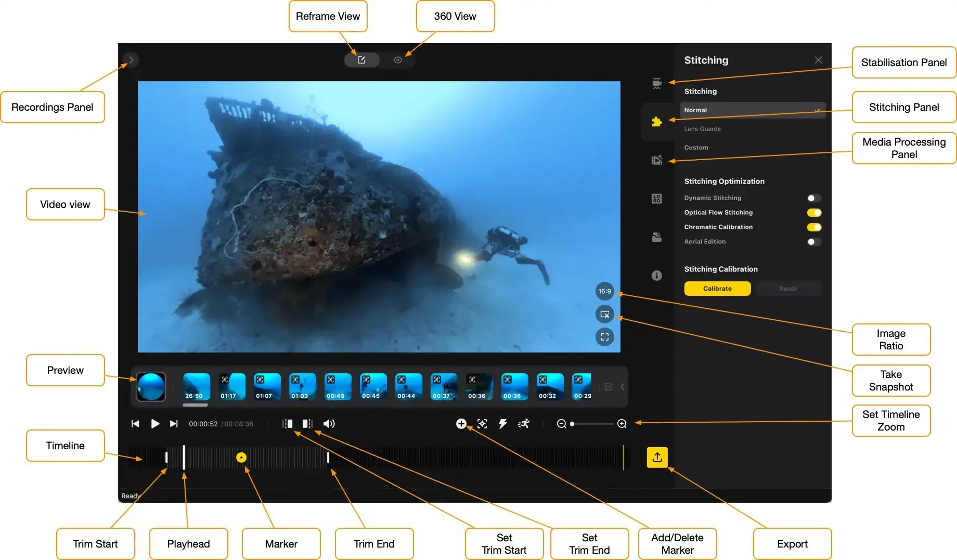Image resolution: width=957 pixels, height=560 pixels.
Task: Open the info panel at sidebar bottom
Action: coord(657,275)
